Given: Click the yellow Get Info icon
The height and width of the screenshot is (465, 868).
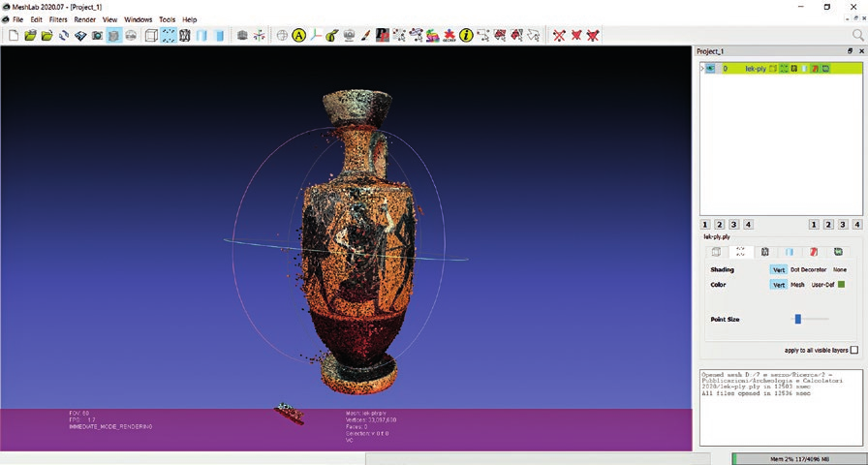Looking at the screenshot, I should (467, 36).
